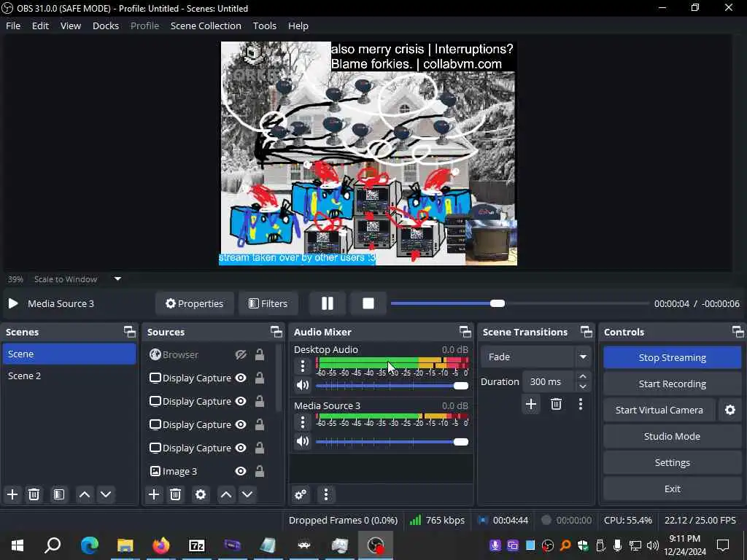Adjust the Media Source 3 volume slider

(x=392, y=441)
